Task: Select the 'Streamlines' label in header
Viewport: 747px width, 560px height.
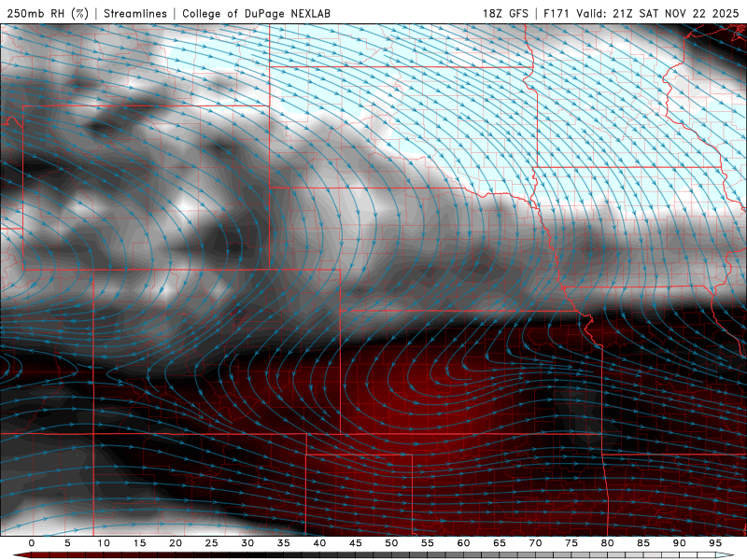Action: pyautogui.click(x=135, y=13)
